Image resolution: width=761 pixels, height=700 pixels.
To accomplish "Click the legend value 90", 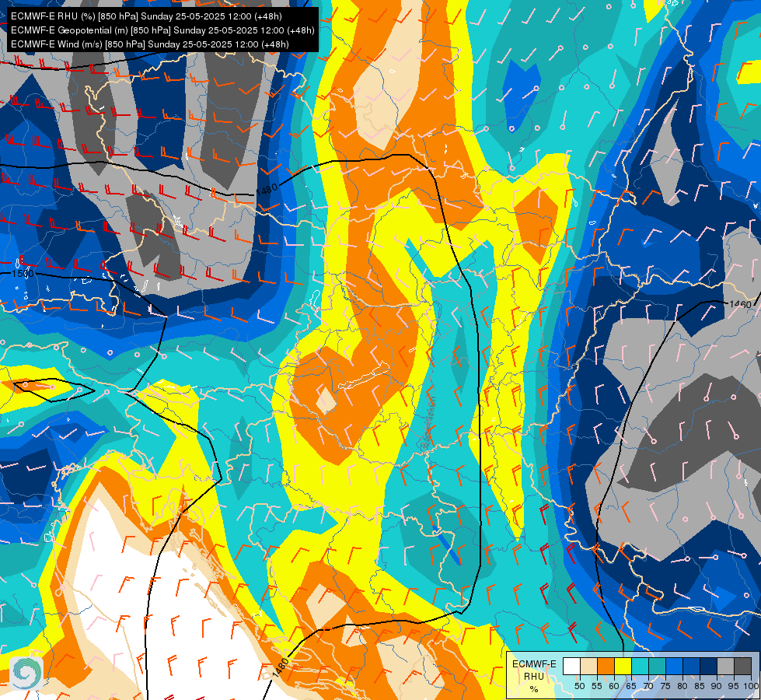I will click(x=717, y=686).
